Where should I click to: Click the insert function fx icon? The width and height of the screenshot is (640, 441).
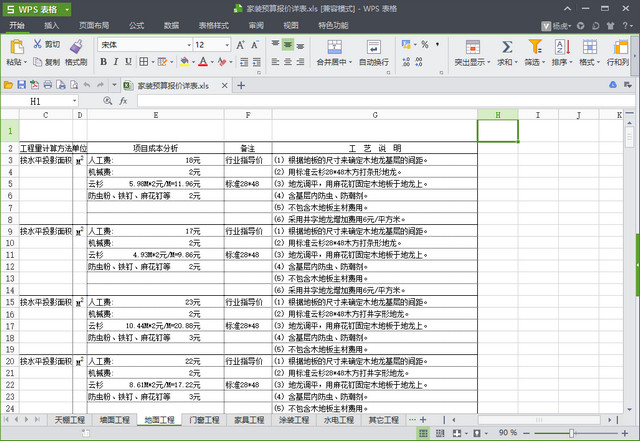click(123, 101)
